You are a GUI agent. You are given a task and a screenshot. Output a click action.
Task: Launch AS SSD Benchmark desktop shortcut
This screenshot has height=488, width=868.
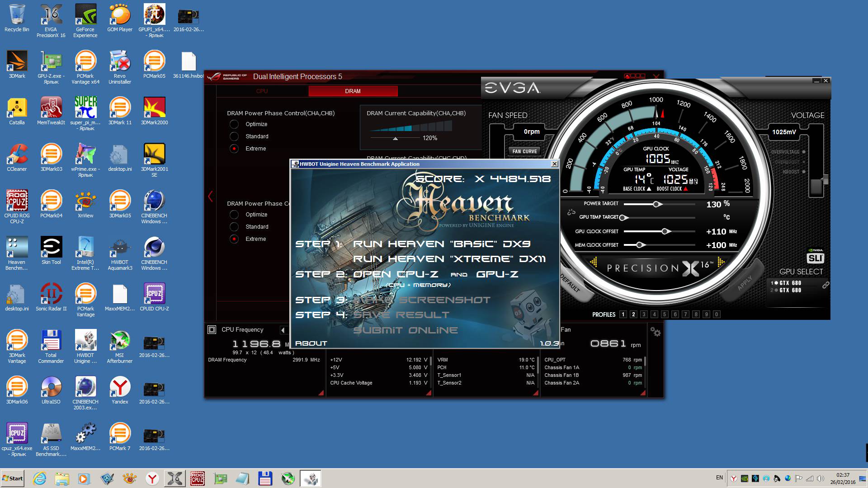pyautogui.click(x=51, y=439)
